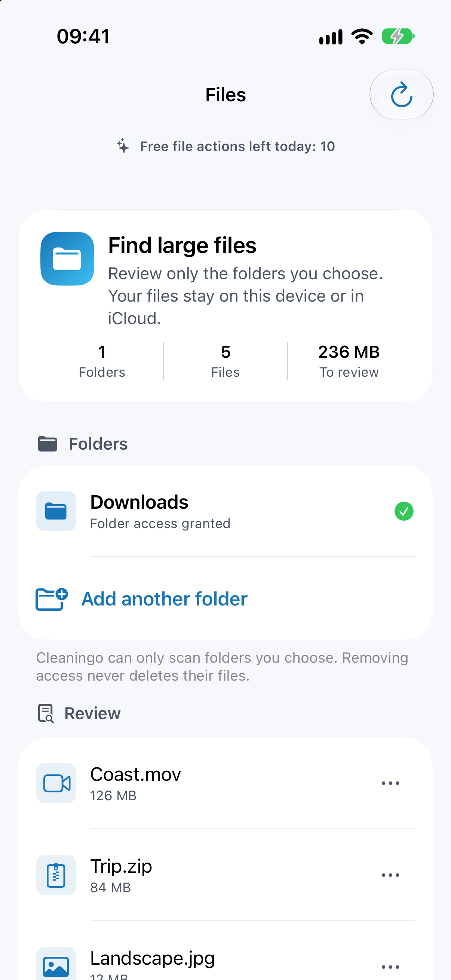Tap the 84 MB size label
The width and height of the screenshot is (451, 980).
click(x=110, y=888)
